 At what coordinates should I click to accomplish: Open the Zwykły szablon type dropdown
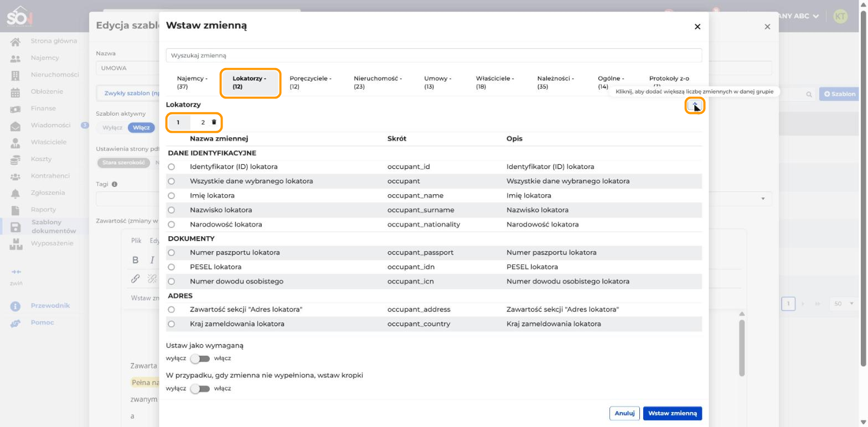tap(128, 93)
